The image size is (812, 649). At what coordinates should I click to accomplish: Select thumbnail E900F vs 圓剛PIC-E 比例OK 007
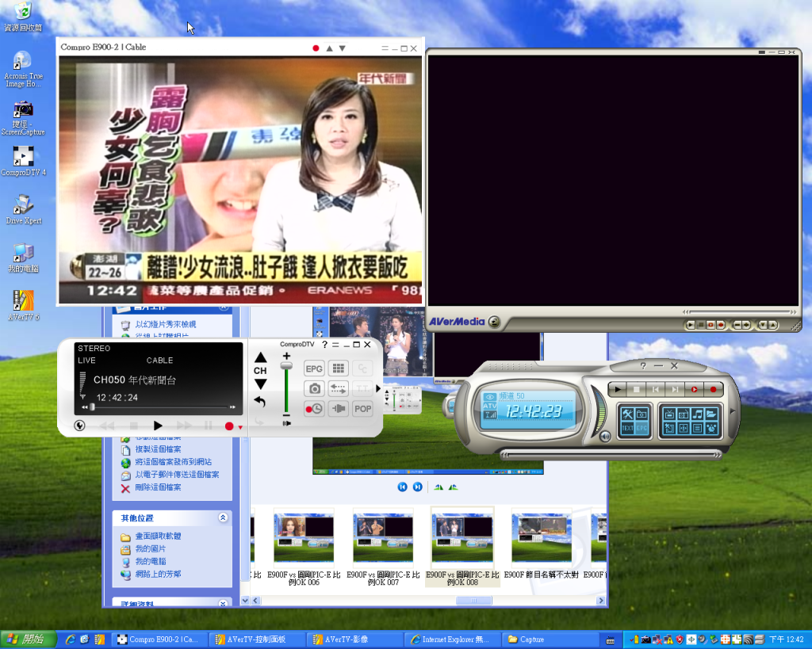point(383,548)
